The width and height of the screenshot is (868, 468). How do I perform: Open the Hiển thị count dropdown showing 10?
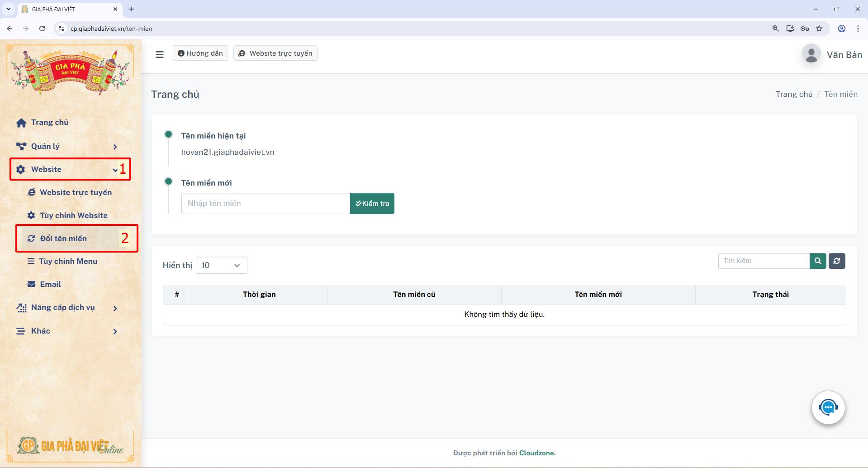[221, 265]
